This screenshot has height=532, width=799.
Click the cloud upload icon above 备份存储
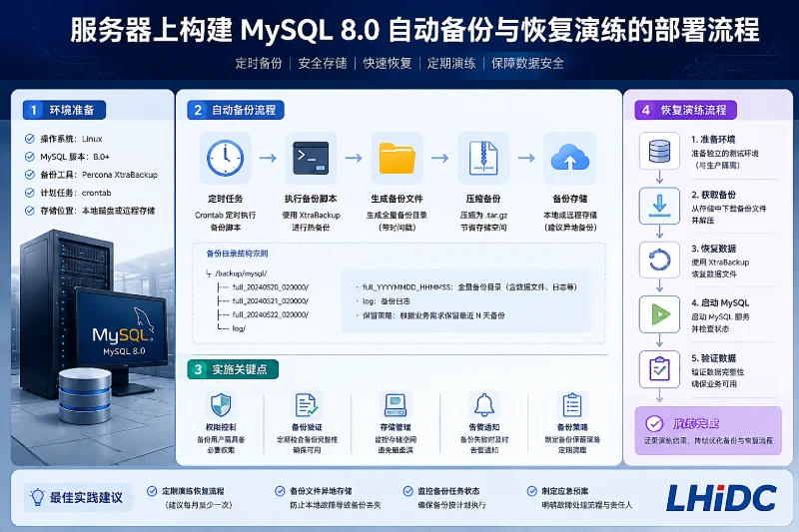(570, 158)
